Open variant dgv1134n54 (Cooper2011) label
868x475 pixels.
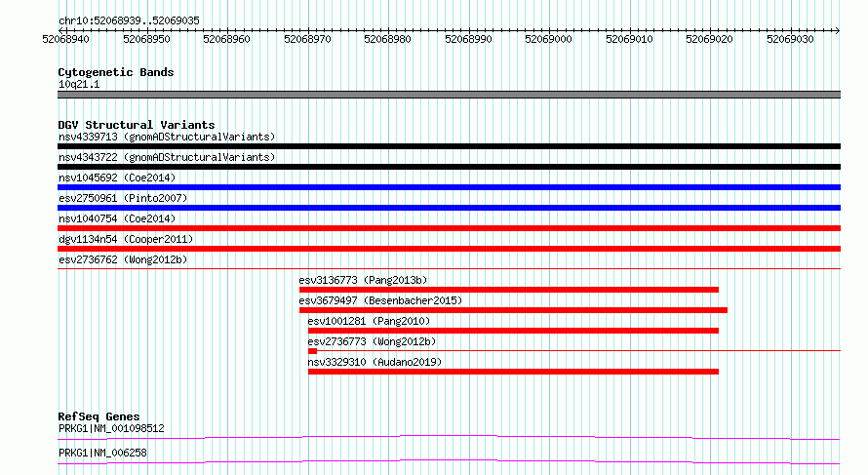126,239
